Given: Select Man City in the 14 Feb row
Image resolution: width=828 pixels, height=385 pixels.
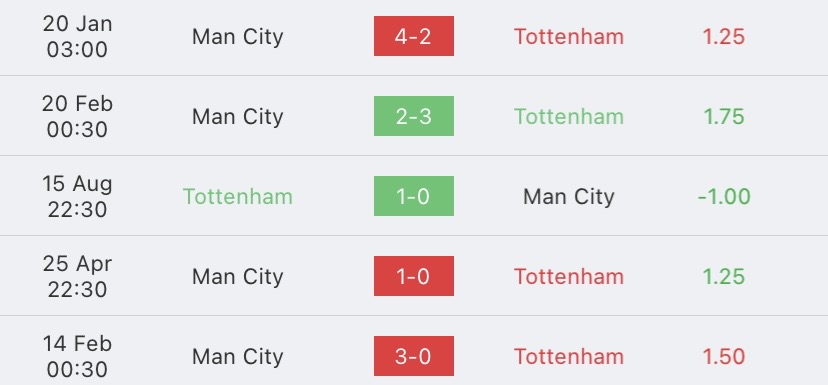Looking at the screenshot, I should [x=238, y=357].
